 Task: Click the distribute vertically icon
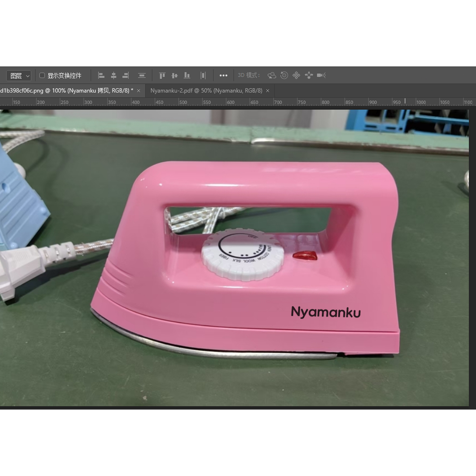coord(141,75)
